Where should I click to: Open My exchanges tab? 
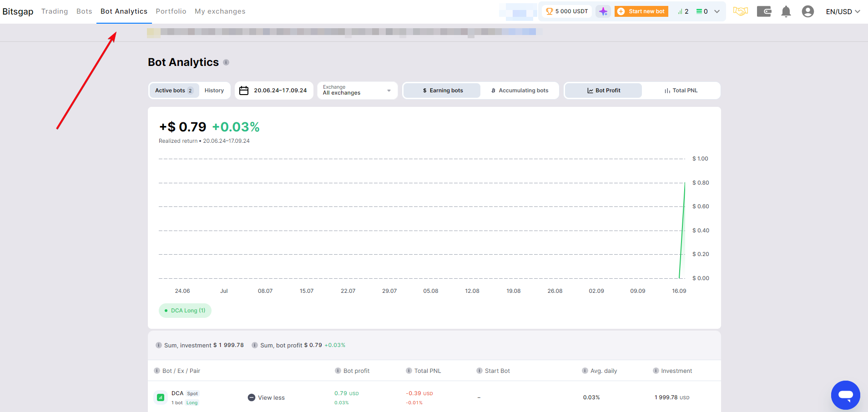220,11
